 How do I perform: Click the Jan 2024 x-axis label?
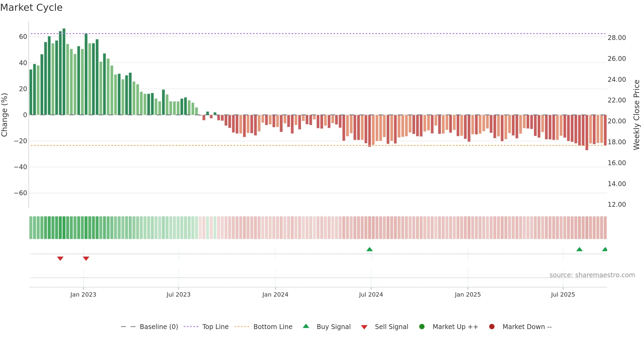pyautogui.click(x=275, y=294)
